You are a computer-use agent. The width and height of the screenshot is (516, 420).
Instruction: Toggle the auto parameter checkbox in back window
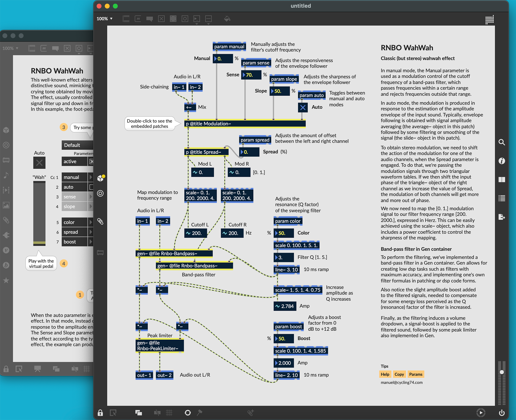91,187
